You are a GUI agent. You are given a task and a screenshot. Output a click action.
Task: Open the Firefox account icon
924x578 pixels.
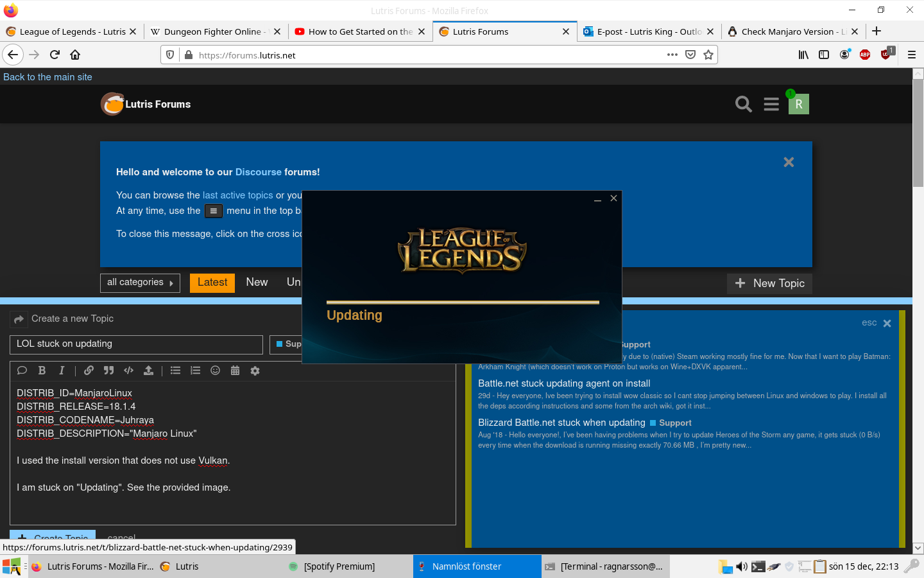(844, 55)
